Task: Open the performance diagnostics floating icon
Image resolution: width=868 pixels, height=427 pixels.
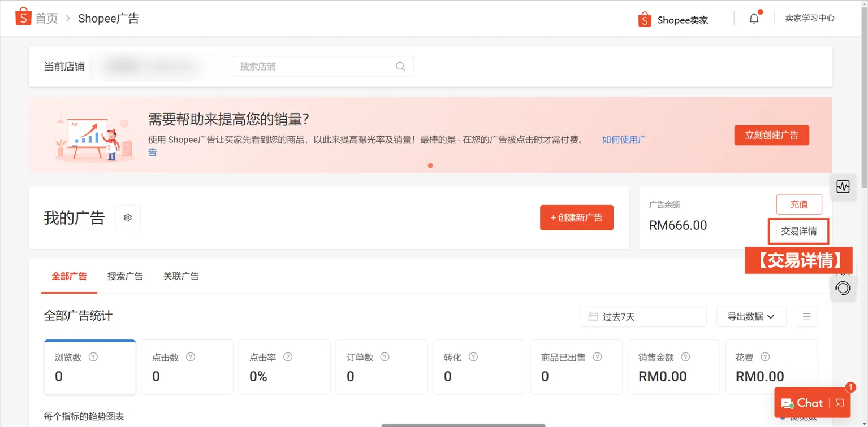Action: [x=843, y=186]
